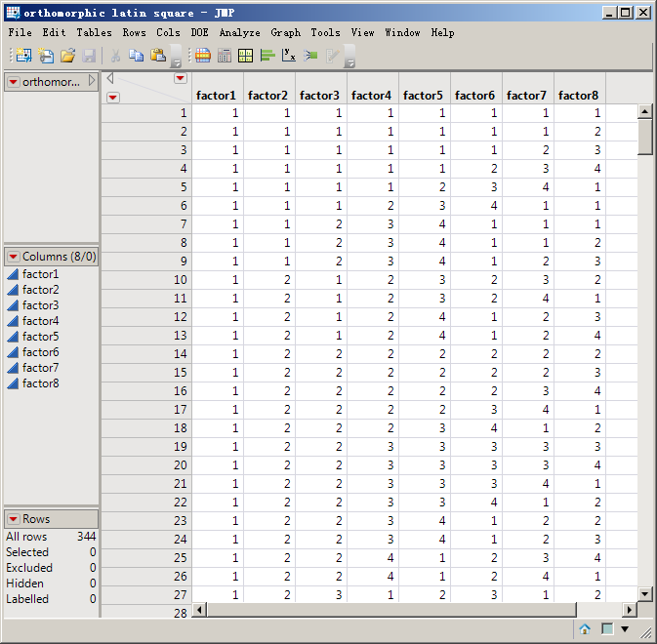Click the arrow right of orthomor... panel
This screenshot has height=644, width=657.
92,80
